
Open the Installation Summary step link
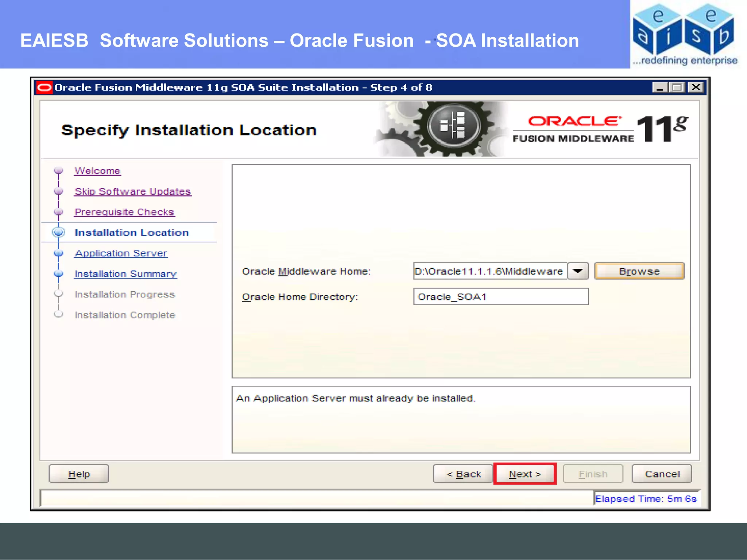click(x=125, y=274)
